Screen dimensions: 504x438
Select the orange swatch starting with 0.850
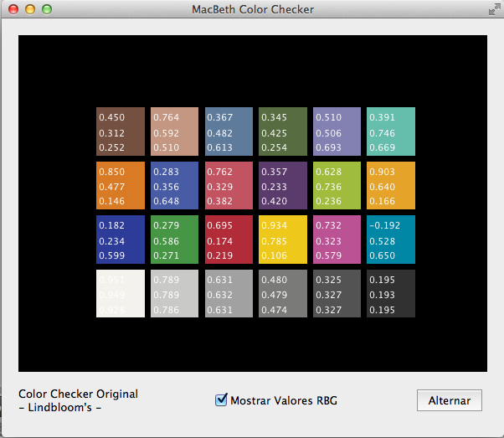tap(121, 186)
